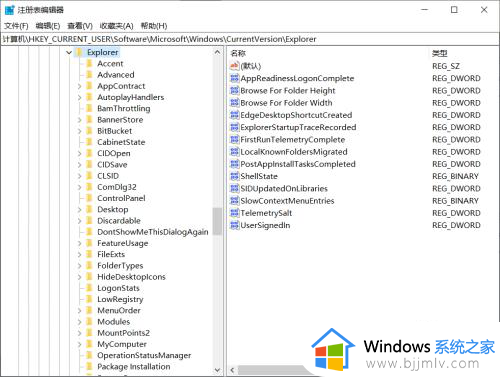This screenshot has height=377, width=500.
Task: Expand the Desktop key
Action: pos(79,210)
